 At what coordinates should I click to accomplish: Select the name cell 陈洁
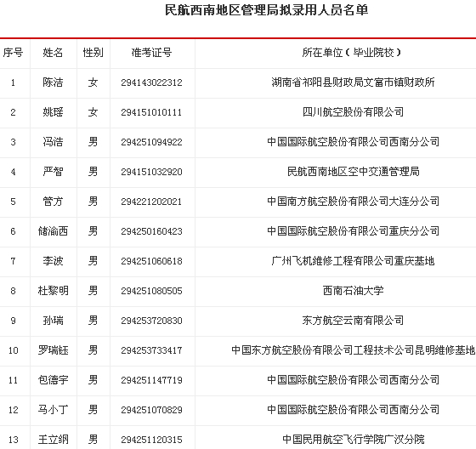click(53, 82)
